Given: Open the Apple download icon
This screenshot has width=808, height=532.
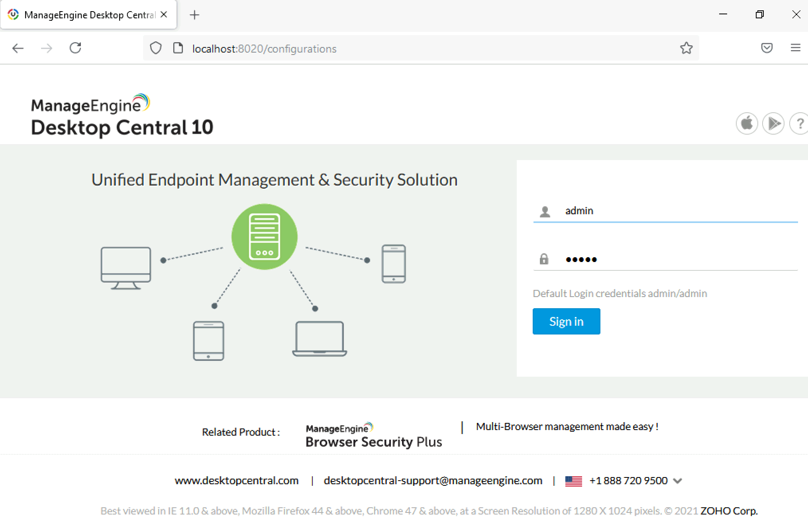Looking at the screenshot, I should point(747,123).
